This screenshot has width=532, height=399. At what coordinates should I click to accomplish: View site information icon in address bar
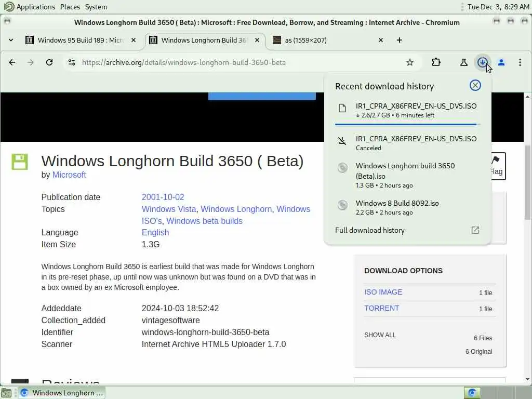[72, 62]
